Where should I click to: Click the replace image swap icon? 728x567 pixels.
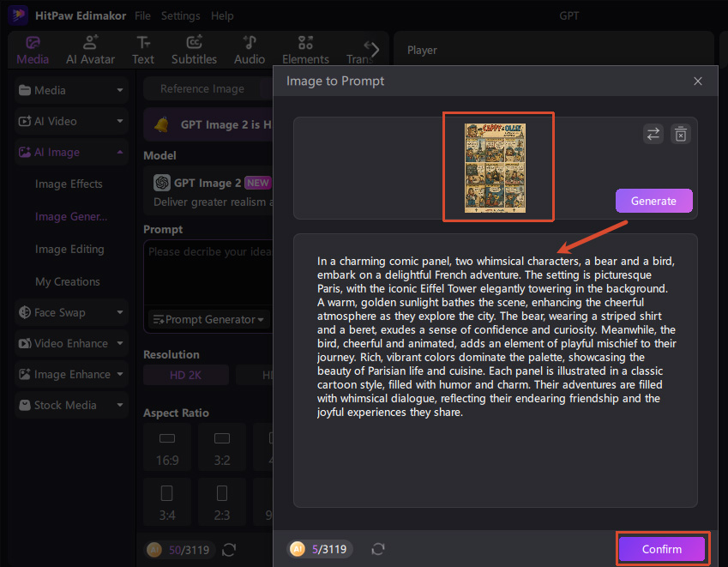[653, 134]
